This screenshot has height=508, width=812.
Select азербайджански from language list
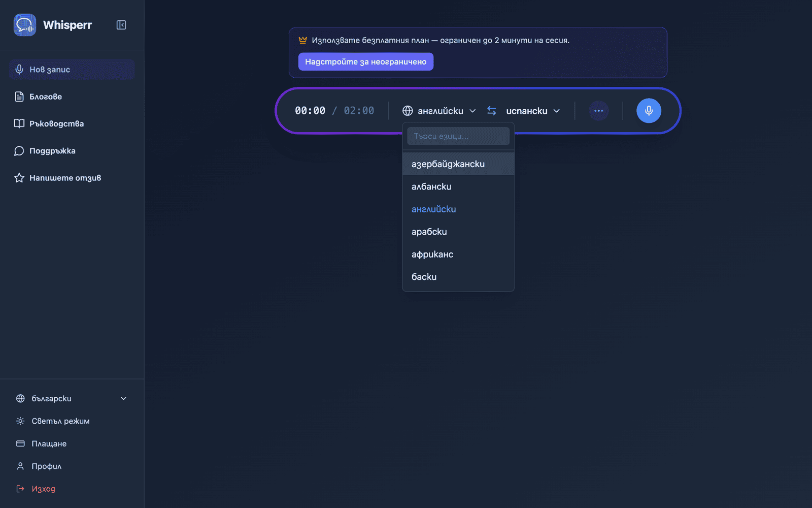[458, 164]
